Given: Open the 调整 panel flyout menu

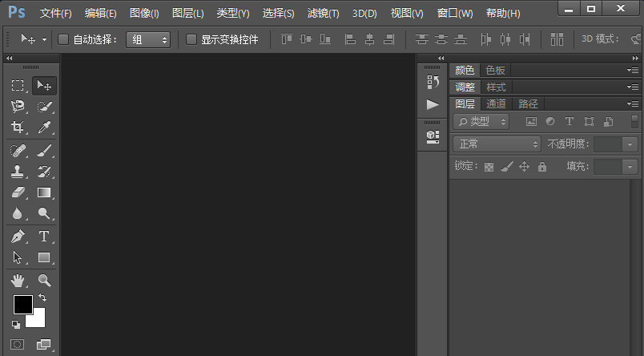Looking at the screenshot, I should pyautogui.click(x=633, y=87).
